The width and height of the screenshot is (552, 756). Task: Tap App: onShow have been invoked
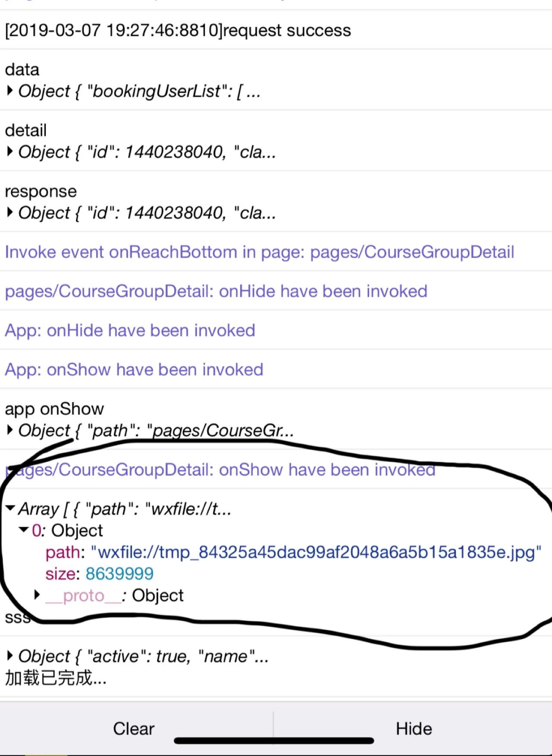134,369
